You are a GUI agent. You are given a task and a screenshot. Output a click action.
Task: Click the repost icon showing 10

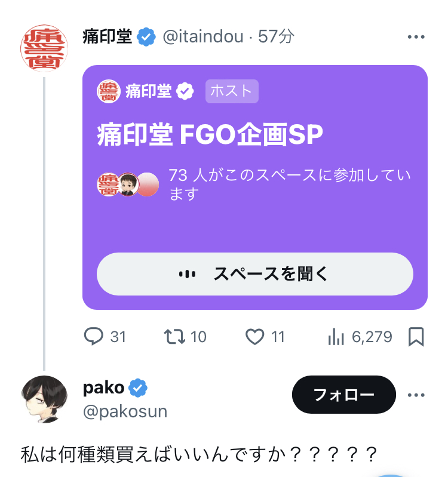click(174, 337)
